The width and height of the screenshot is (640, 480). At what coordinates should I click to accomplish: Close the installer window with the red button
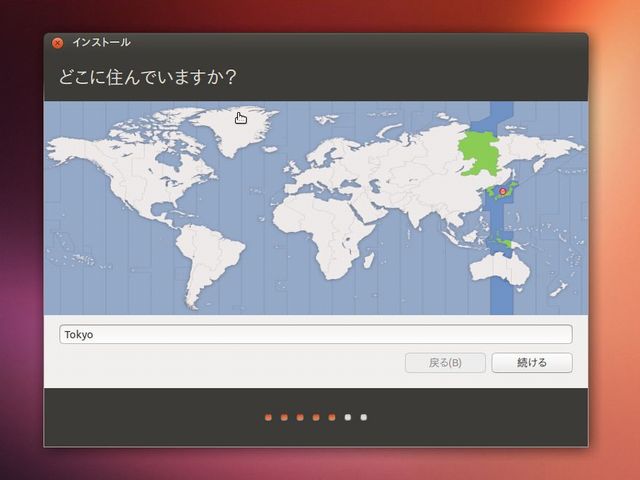[x=58, y=43]
